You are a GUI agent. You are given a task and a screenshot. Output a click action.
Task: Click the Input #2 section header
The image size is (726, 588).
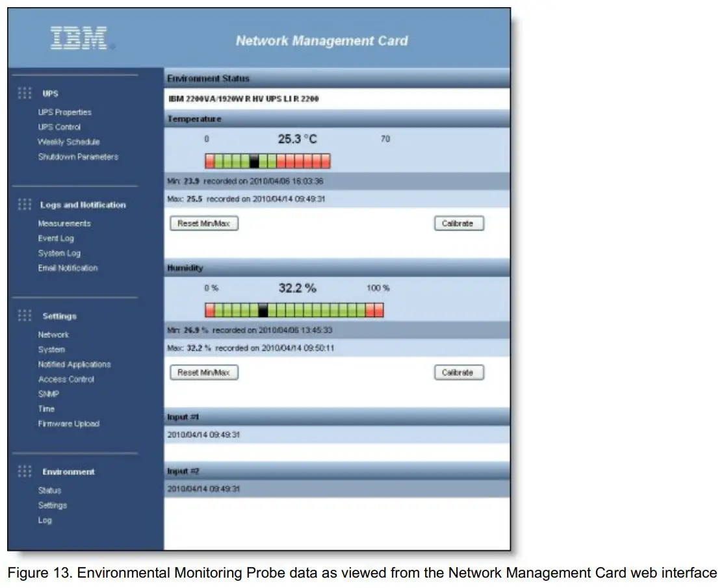(x=337, y=471)
